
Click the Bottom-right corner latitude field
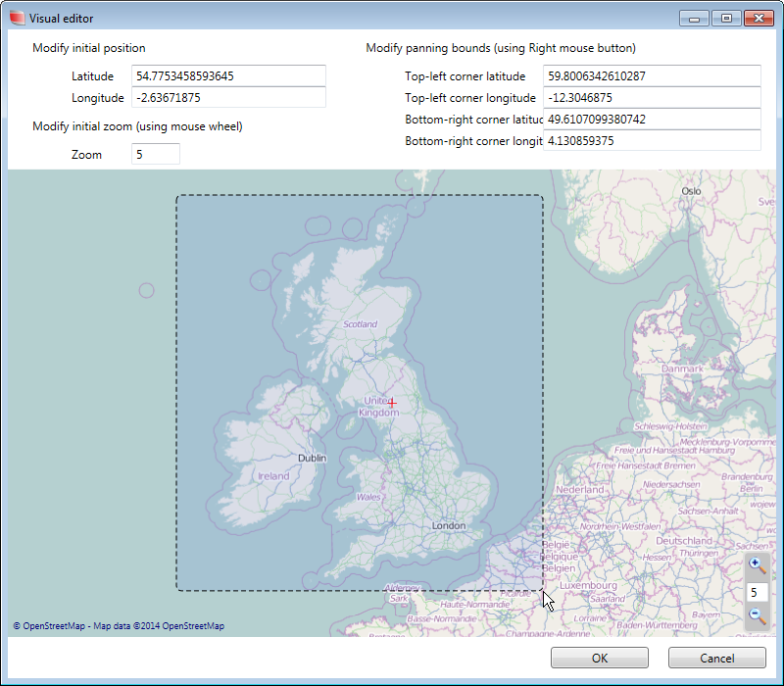(652, 119)
